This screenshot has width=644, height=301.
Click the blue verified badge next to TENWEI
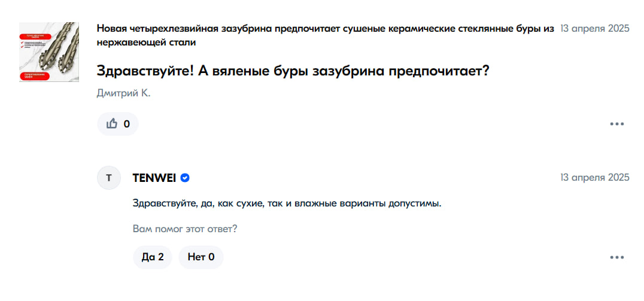point(186,178)
